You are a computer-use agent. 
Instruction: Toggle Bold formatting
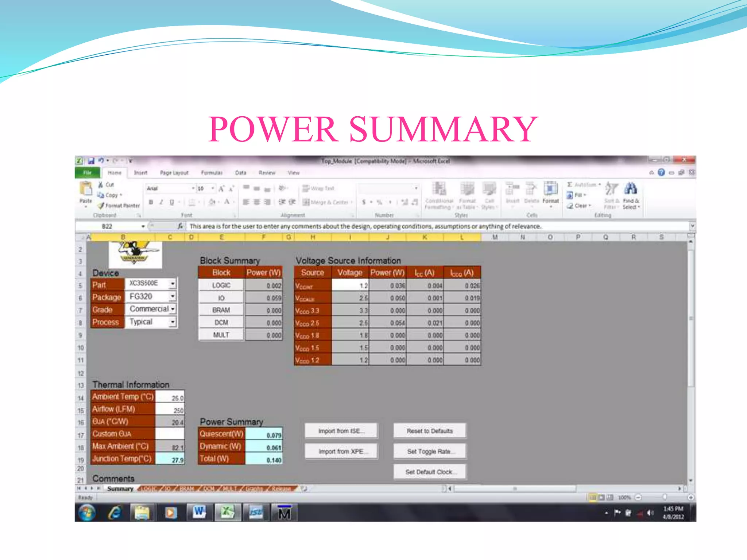(x=151, y=202)
